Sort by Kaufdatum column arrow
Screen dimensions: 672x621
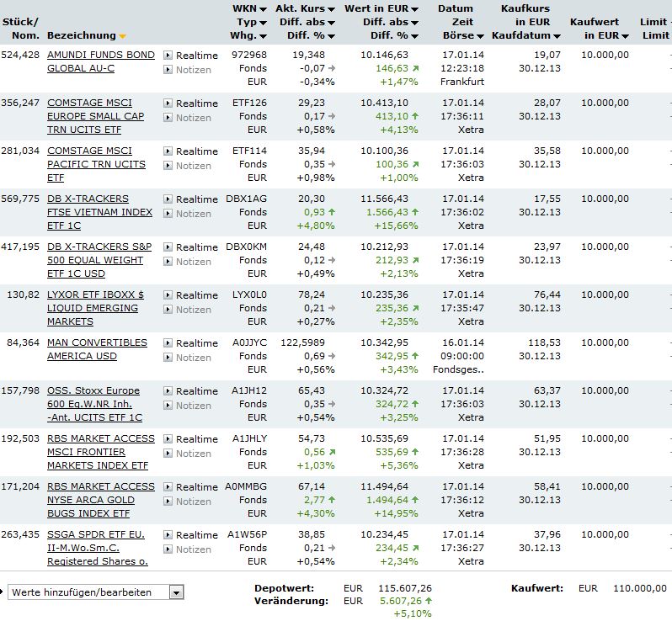click(557, 37)
